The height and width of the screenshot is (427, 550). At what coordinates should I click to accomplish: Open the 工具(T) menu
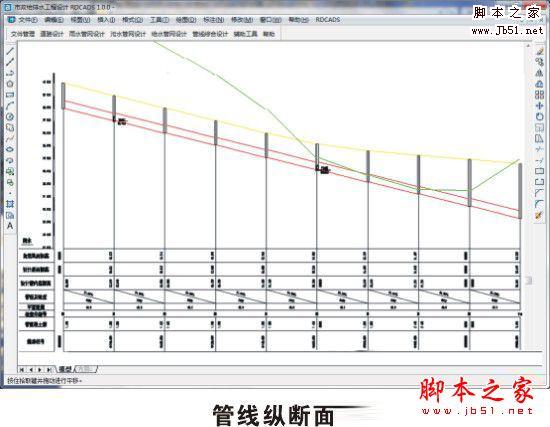(159, 20)
